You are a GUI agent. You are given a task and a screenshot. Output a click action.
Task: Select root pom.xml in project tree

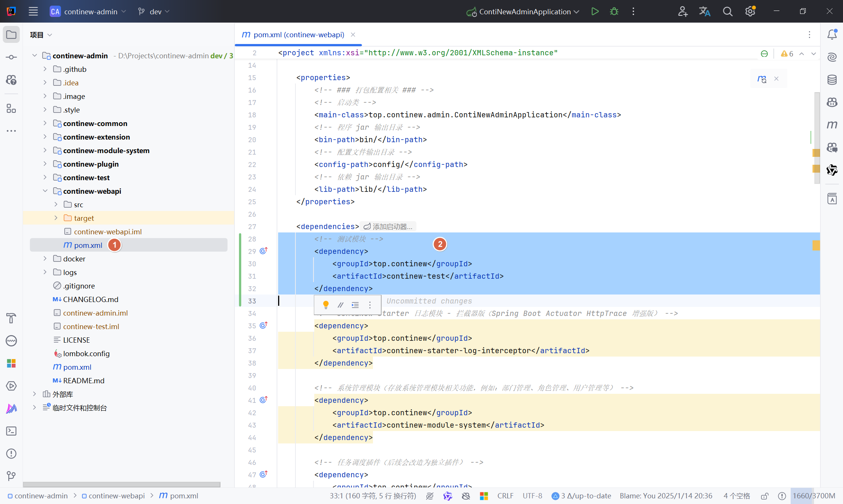pos(77,367)
